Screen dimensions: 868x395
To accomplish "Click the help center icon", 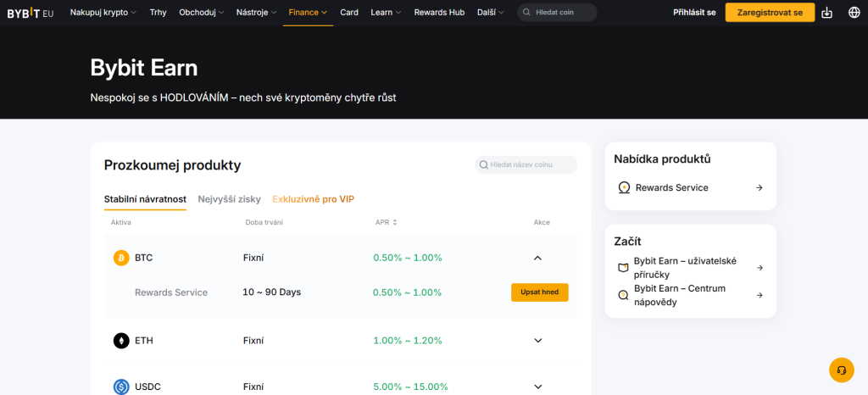I will pos(623,295).
